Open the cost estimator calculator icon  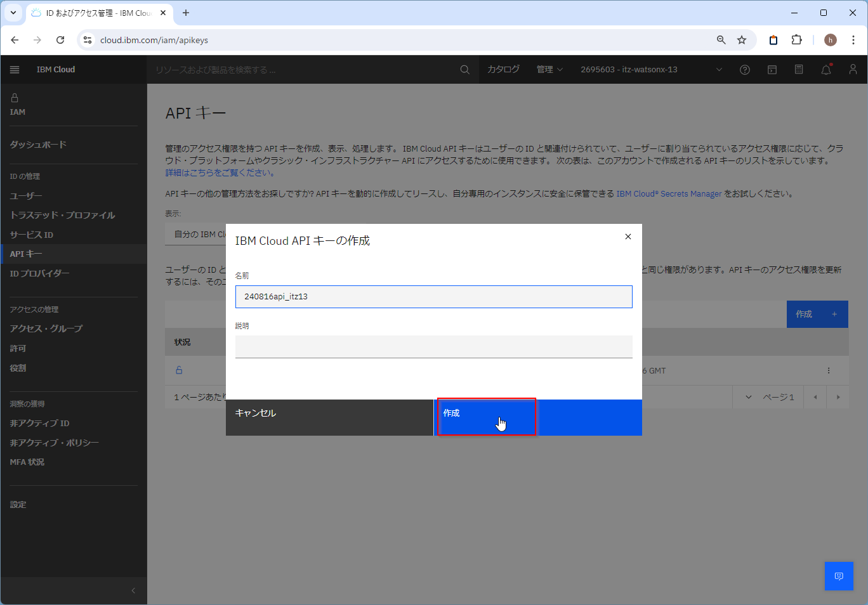(799, 70)
